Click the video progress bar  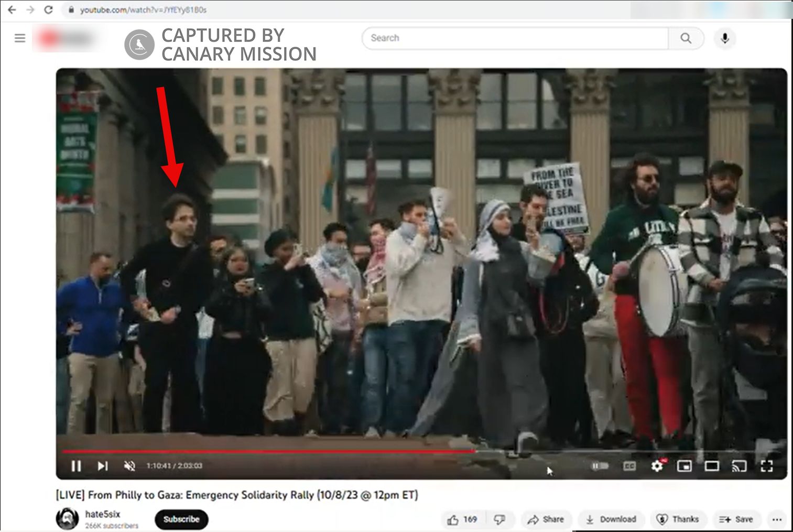coord(367,451)
